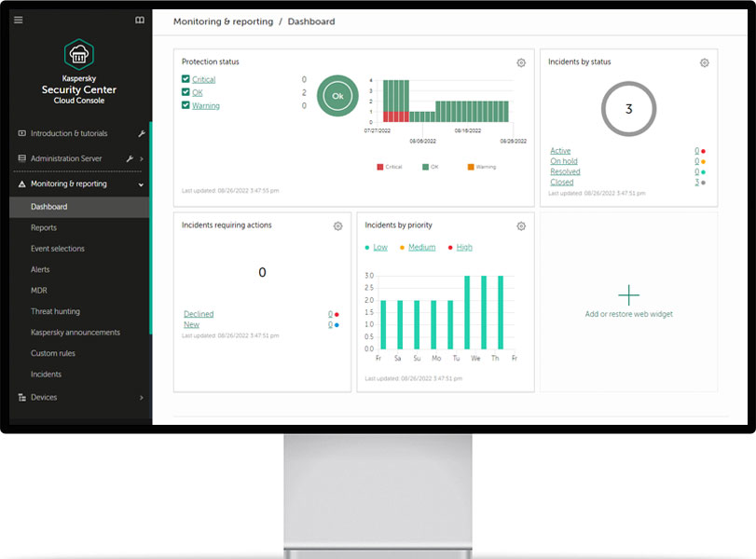This screenshot has height=559, width=756.
Task: Click the sidebar teal scrollbar
Action: (x=150, y=227)
